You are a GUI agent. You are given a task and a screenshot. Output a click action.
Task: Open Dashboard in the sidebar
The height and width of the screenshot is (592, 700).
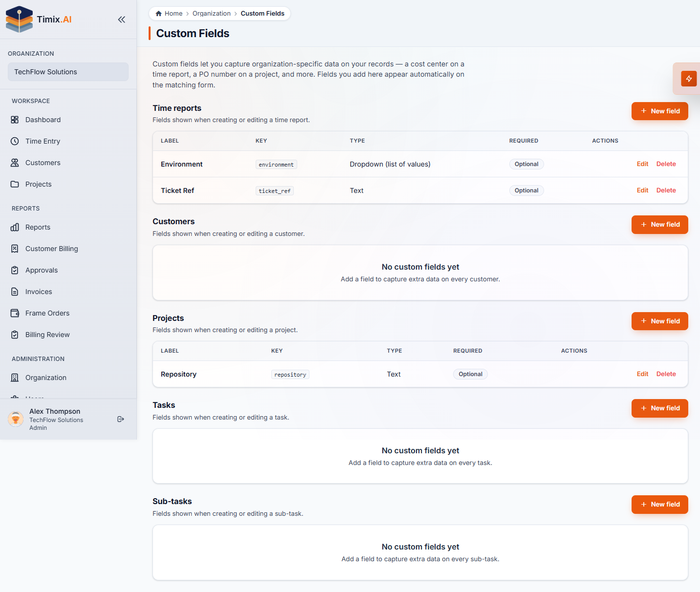(x=68, y=120)
